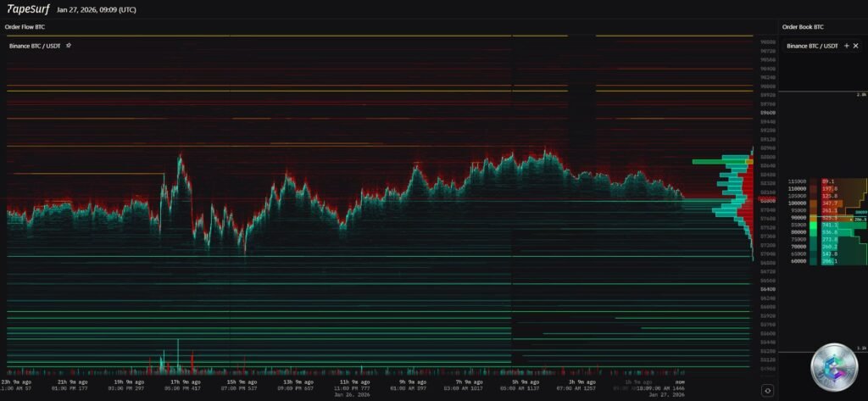Click the large volume spike in volume bars
The image size is (868, 401).
(x=178, y=354)
